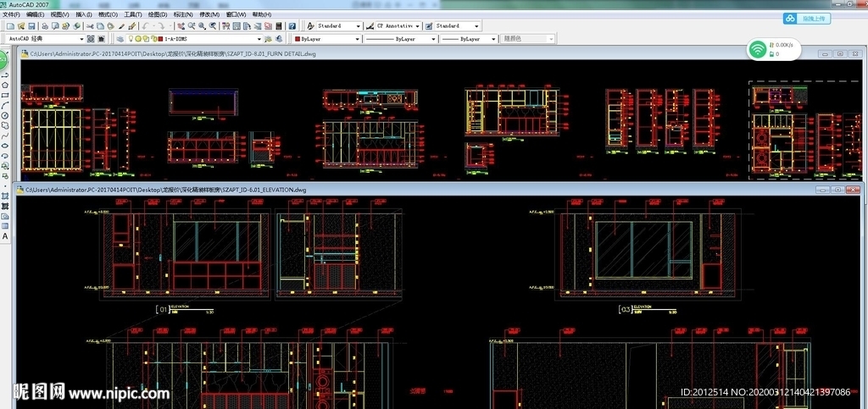Click the red ByLayer color swatch
Image resolution: width=868 pixels, height=409 pixels.
296,39
